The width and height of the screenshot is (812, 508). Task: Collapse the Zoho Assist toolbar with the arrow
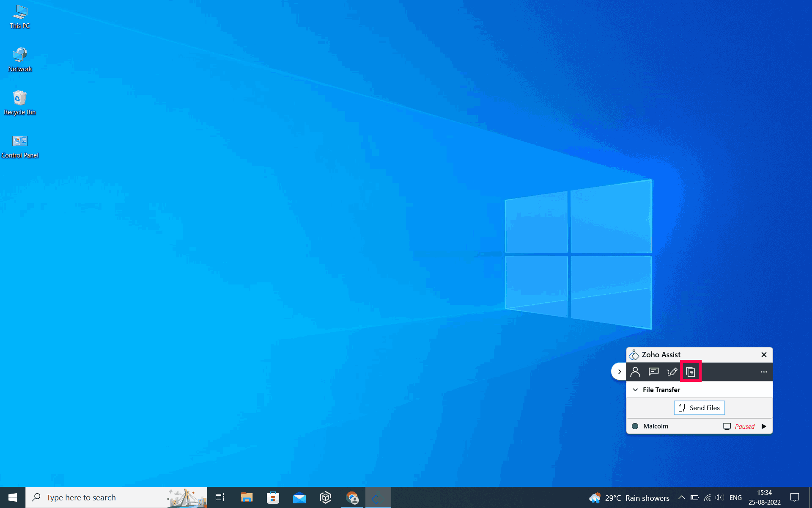pyautogui.click(x=619, y=371)
